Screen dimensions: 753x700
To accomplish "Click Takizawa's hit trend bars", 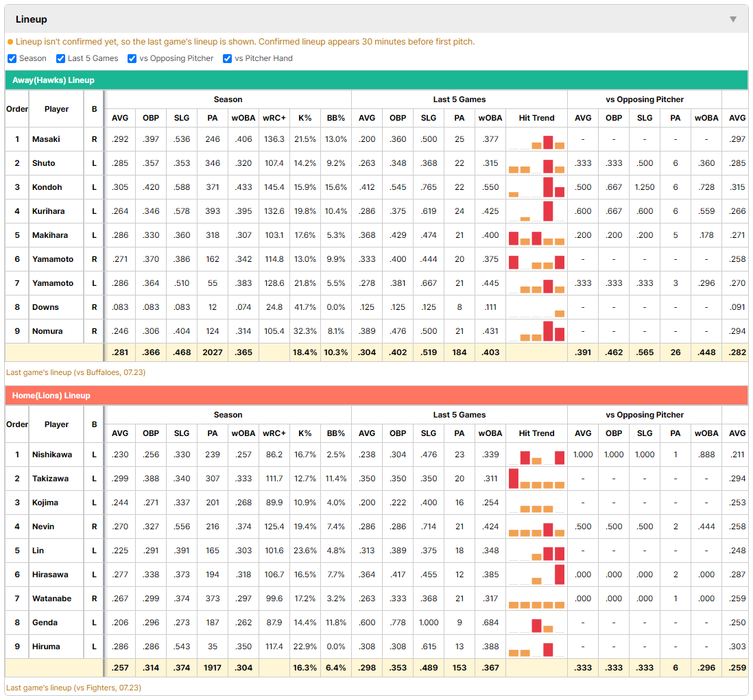I will (536, 479).
